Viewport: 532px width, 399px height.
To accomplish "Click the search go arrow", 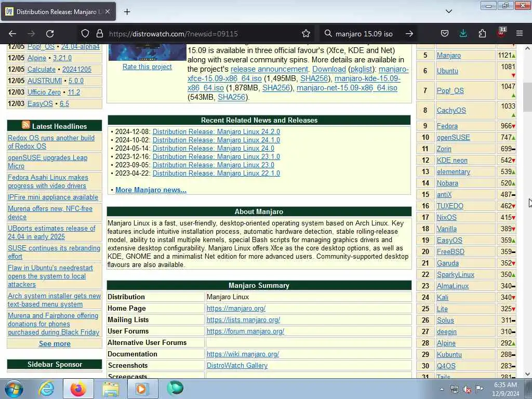I will pyautogui.click(x=409, y=34).
